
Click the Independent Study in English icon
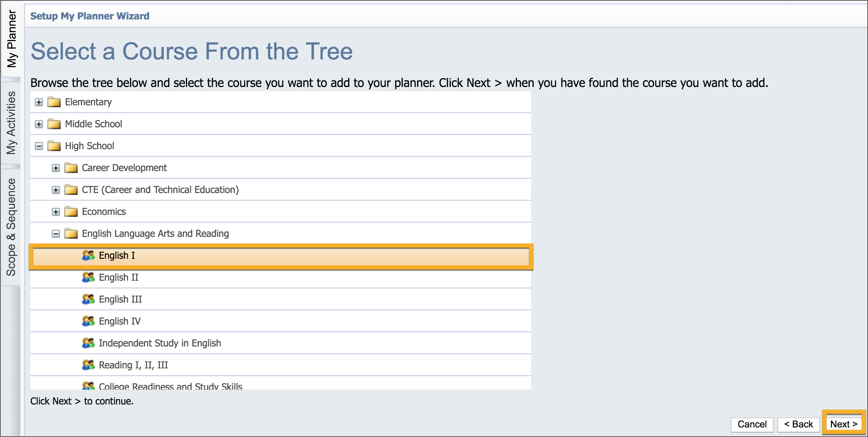88,343
